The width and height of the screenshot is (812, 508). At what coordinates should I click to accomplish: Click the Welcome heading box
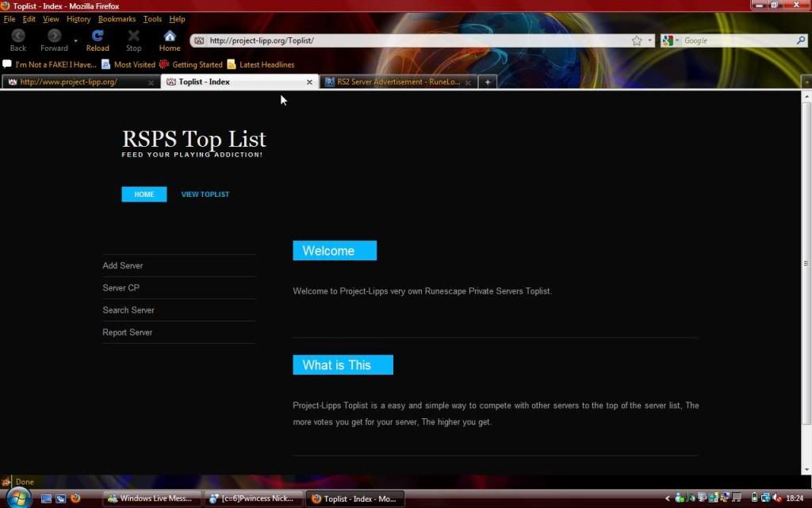point(335,251)
